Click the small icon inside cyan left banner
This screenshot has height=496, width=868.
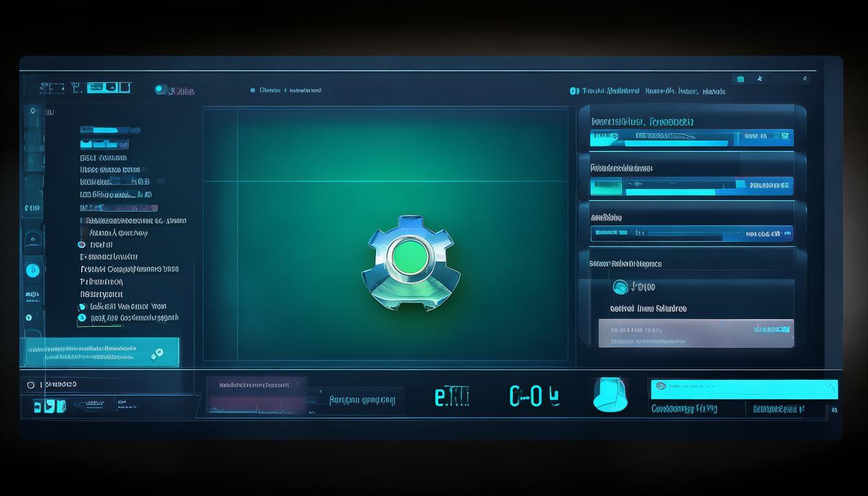point(156,353)
